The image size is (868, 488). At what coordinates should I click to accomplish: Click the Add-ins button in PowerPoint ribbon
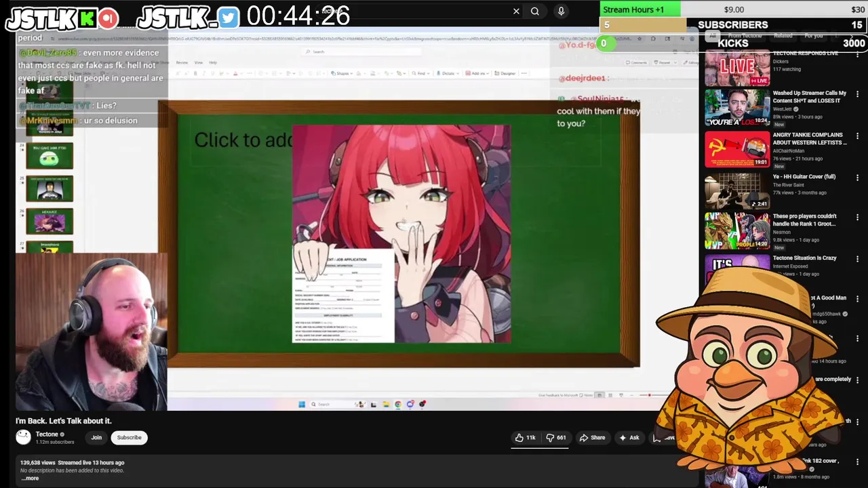pos(477,73)
